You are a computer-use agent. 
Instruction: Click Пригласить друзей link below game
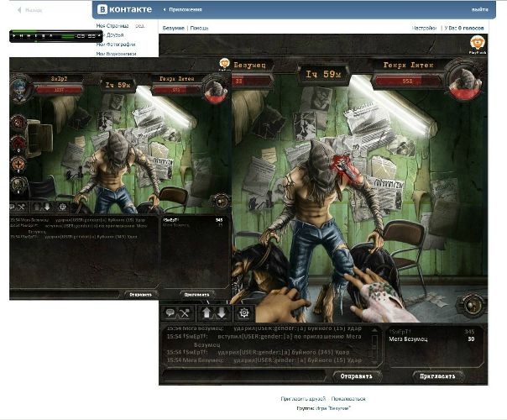click(x=303, y=399)
